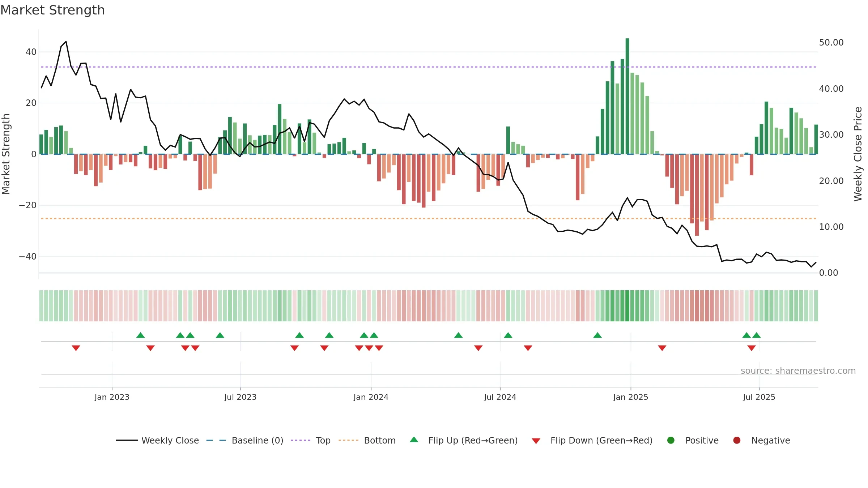Viewport: 868px width, 488px height.
Task: Toggle the Top threshold legend entry
Action: [311, 440]
